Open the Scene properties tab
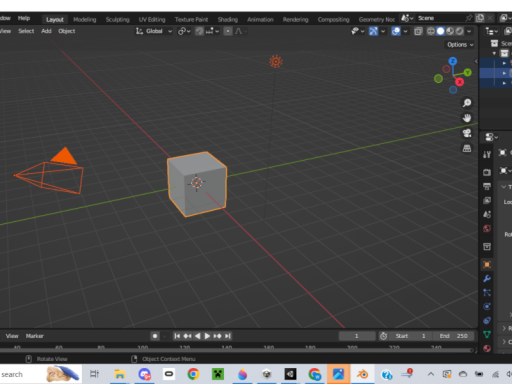The image size is (512, 384). 487,214
